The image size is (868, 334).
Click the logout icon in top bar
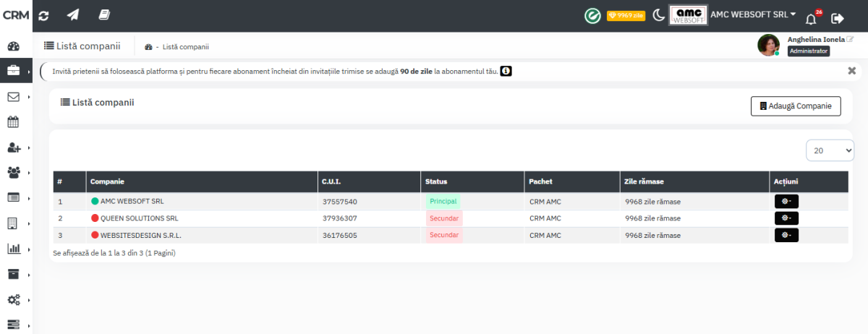(838, 18)
